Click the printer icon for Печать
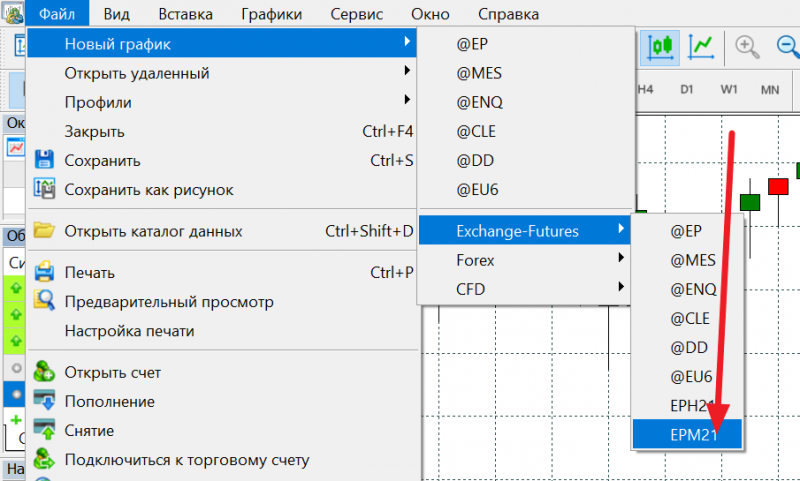This screenshot has height=481, width=800. tap(43, 272)
